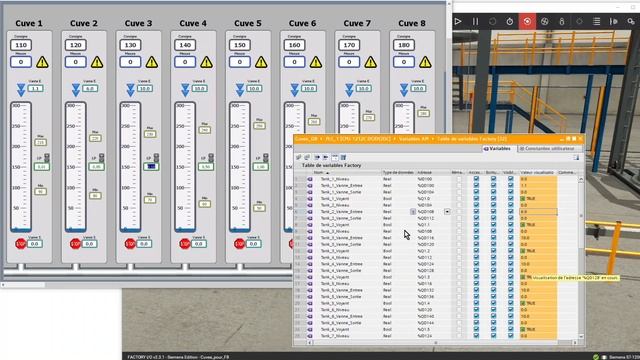Click the Cuve 3 level gauge
Image resolution: width=640 pixels, height=360 pixels.
point(130,167)
